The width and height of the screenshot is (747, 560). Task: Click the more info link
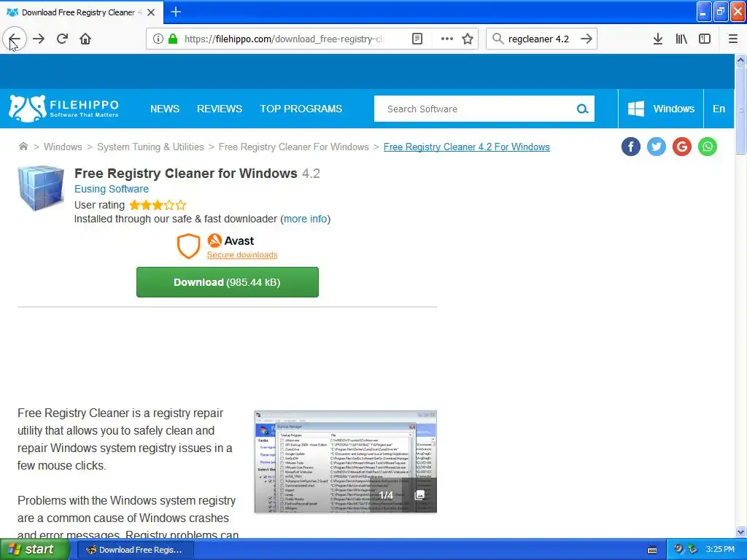coord(306,219)
